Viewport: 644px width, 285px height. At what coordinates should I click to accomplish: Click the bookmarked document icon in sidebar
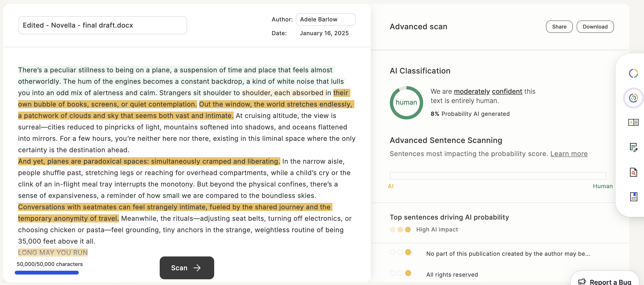point(633,197)
